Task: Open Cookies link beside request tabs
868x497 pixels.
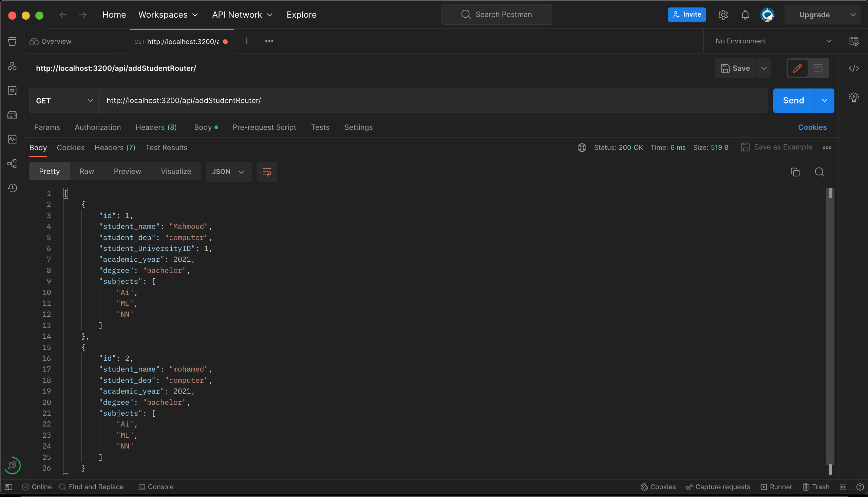Action: click(812, 127)
